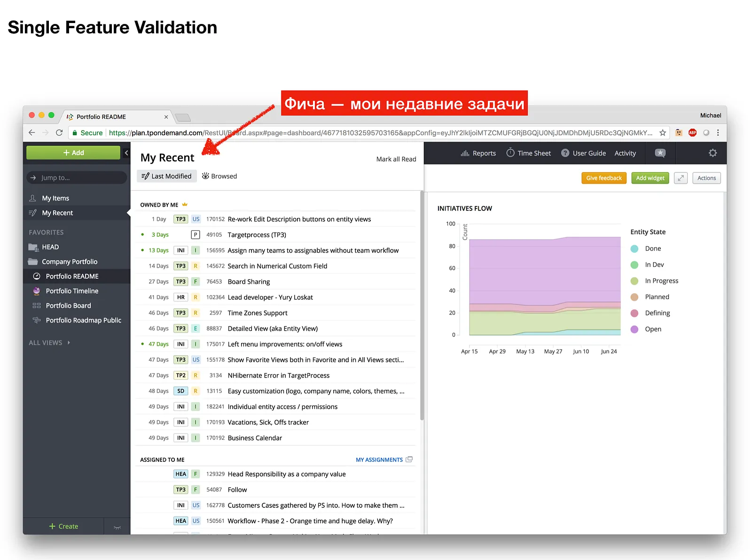Open the Activity menu item

pyautogui.click(x=625, y=153)
